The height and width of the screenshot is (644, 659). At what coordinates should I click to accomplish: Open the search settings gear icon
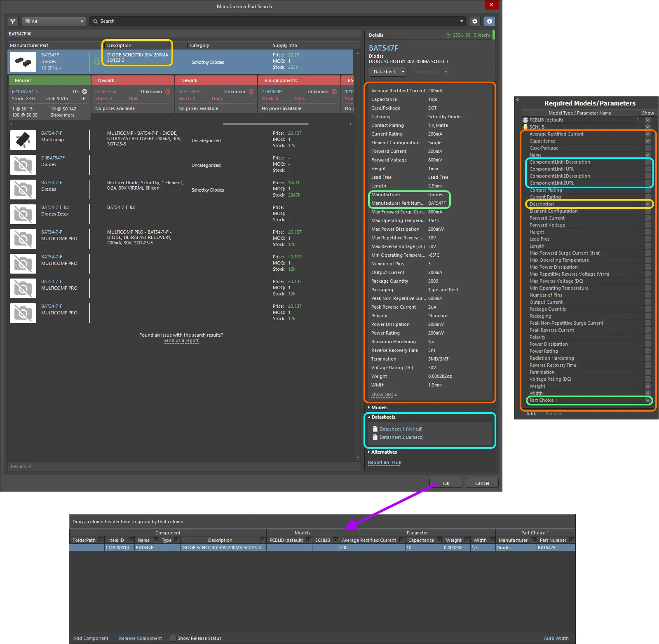pyautogui.click(x=475, y=21)
